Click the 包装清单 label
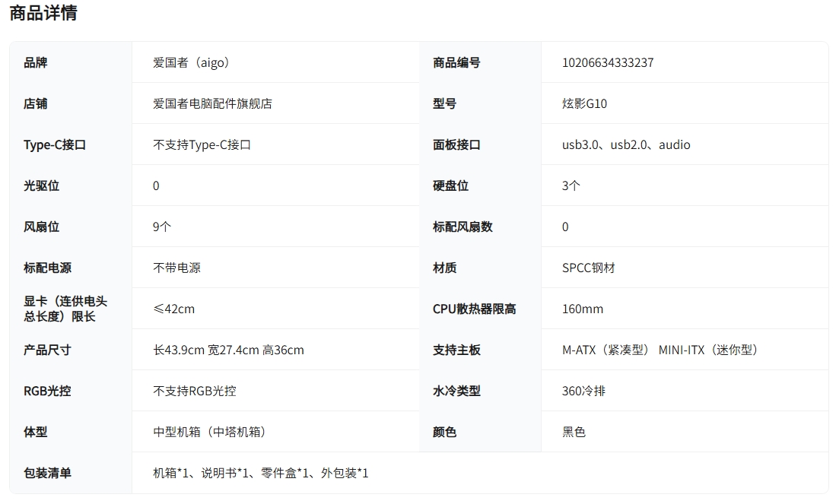 click(x=47, y=473)
